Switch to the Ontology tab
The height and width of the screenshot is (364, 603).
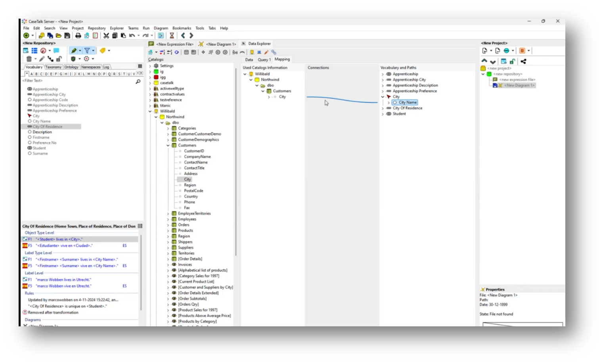click(71, 67)
